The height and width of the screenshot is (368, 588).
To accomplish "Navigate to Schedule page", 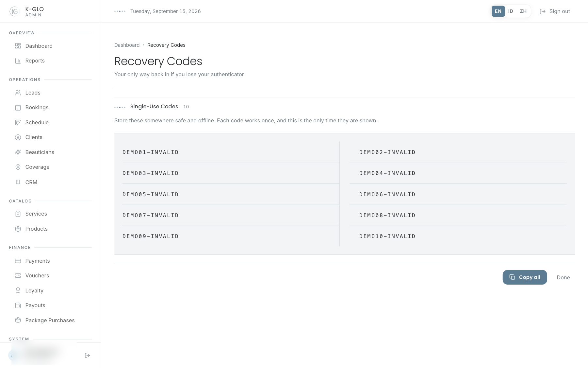I will 50,122.
